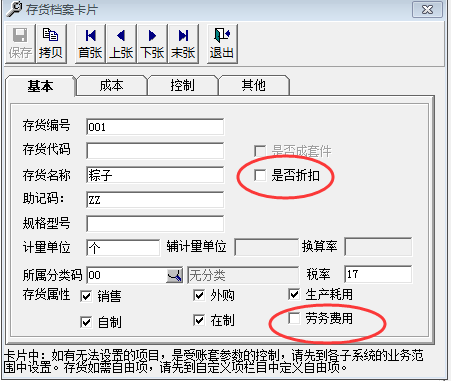Exit the card with 退出 icon

[222, 44]
